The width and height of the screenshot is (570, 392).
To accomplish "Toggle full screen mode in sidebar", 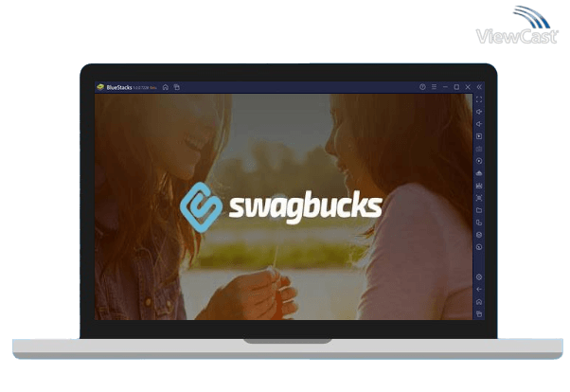I will tap(479, 99).
